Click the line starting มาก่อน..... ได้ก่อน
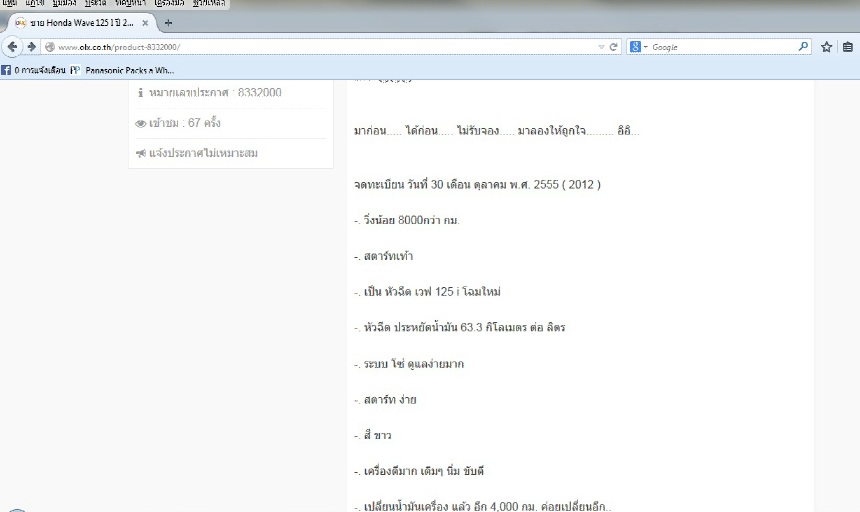860x512 pixels. 496,130
